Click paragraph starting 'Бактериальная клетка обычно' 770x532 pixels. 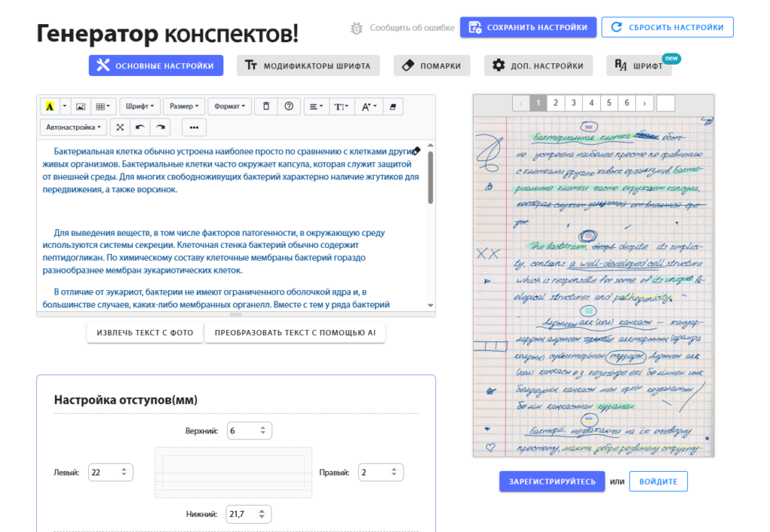231,171
